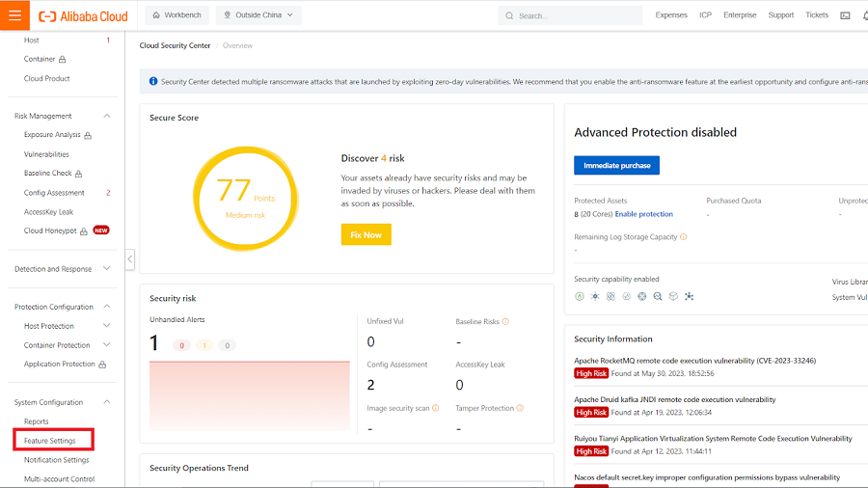Open Vulnerabilities in the sidebar
Image resolution: width=868 pixels, height=488 pixels.
pos(46,154)
